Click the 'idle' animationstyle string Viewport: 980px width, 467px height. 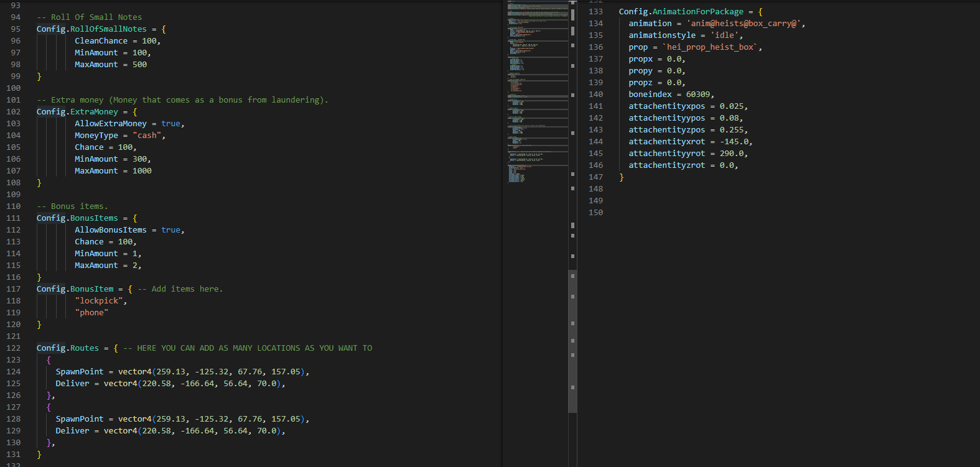point(724,35)
